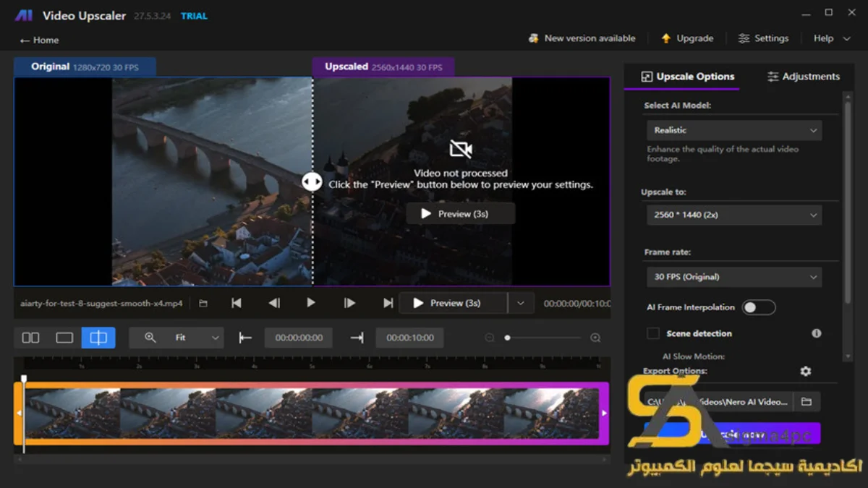
Task: Set trim start point marker icon
Action: 245,338
